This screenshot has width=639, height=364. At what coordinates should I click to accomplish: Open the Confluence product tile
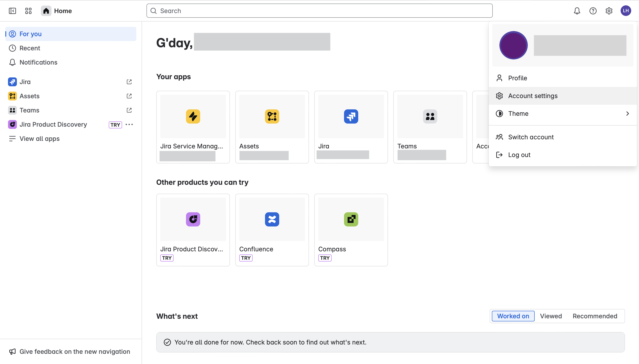point(272,230)
